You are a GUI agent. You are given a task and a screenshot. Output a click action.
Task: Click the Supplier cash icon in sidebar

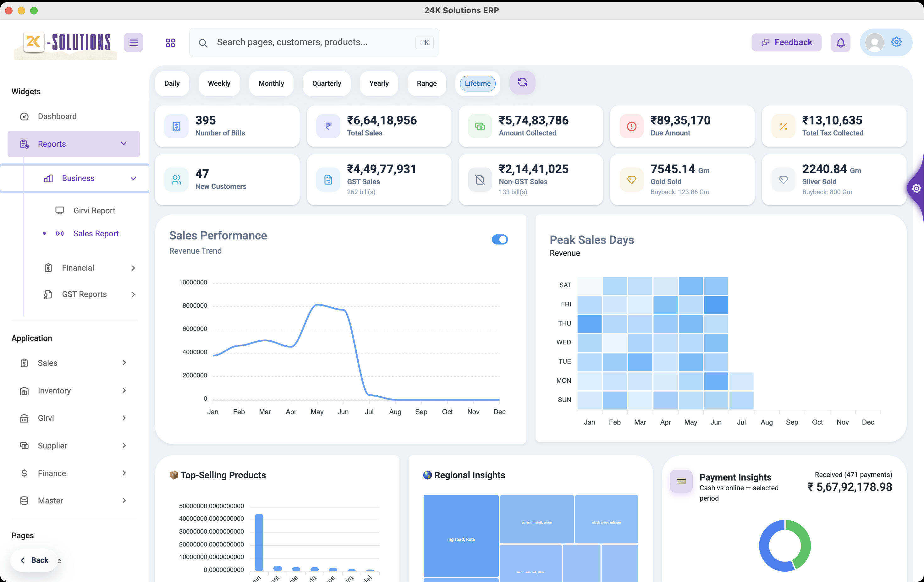click(x=24, y=446)
